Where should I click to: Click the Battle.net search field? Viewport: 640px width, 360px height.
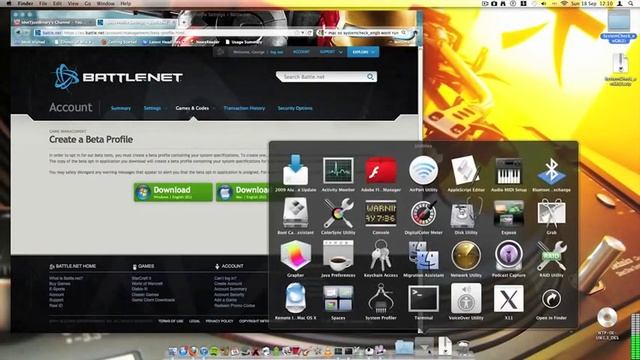322,77
